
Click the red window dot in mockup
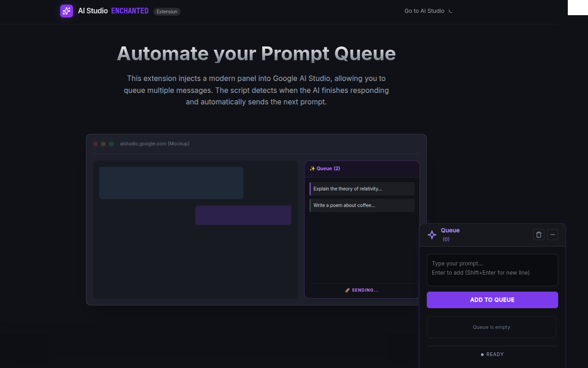(96, 144)
